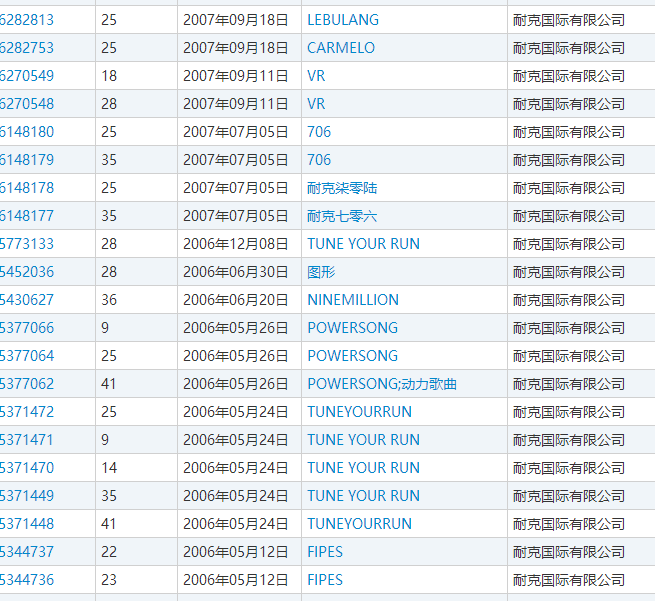Open registration number 5773133 link
This screenshot has height=601, width=655.
[27, 244]
